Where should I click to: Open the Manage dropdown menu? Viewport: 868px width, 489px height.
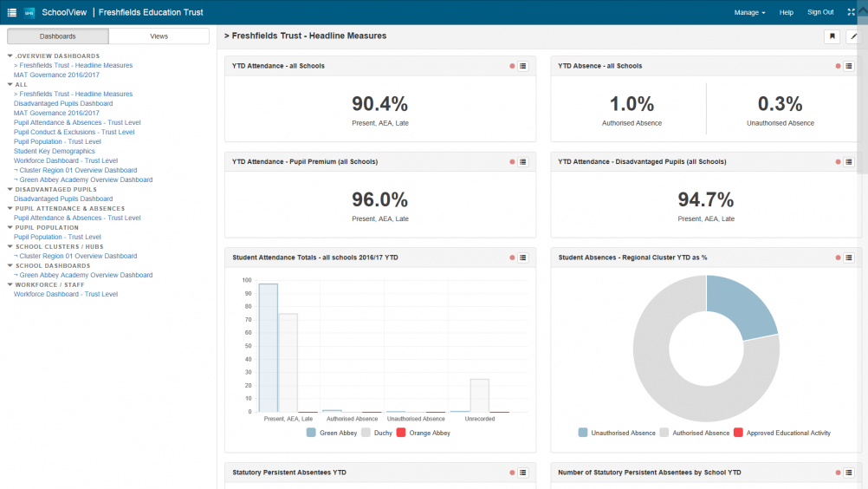(x=749, y=12)
